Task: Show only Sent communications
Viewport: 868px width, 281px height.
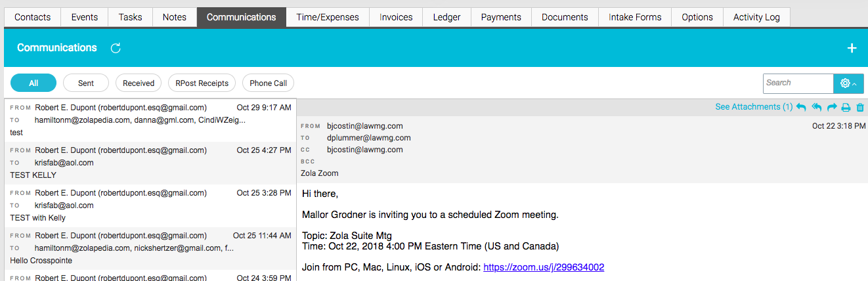Action: tap(86, 83)
